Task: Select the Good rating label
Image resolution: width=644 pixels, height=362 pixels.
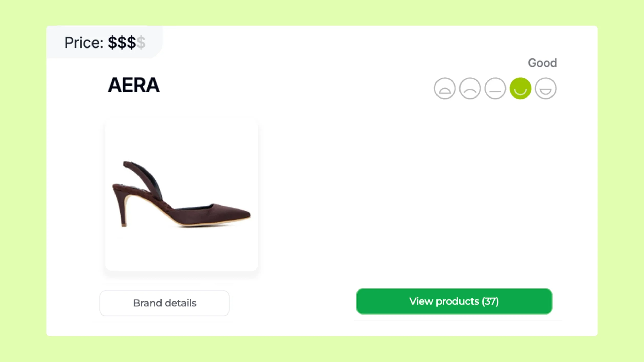Action: coord(542,63)
